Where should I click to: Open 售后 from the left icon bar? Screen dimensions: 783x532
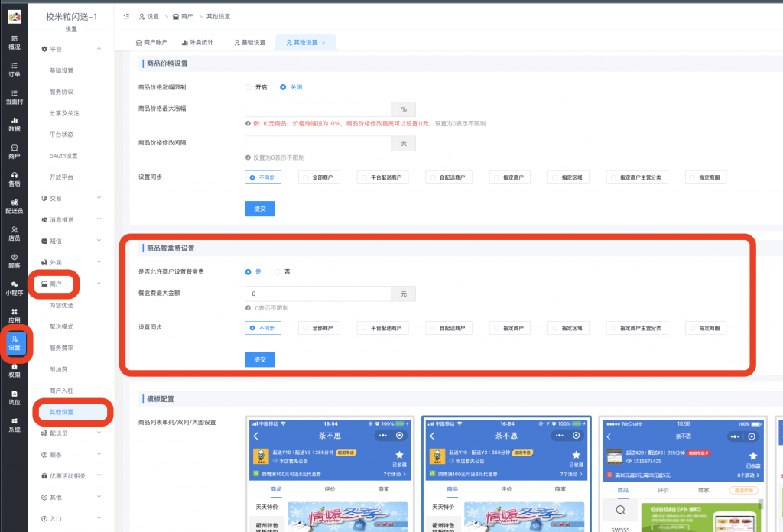point(14,179)
